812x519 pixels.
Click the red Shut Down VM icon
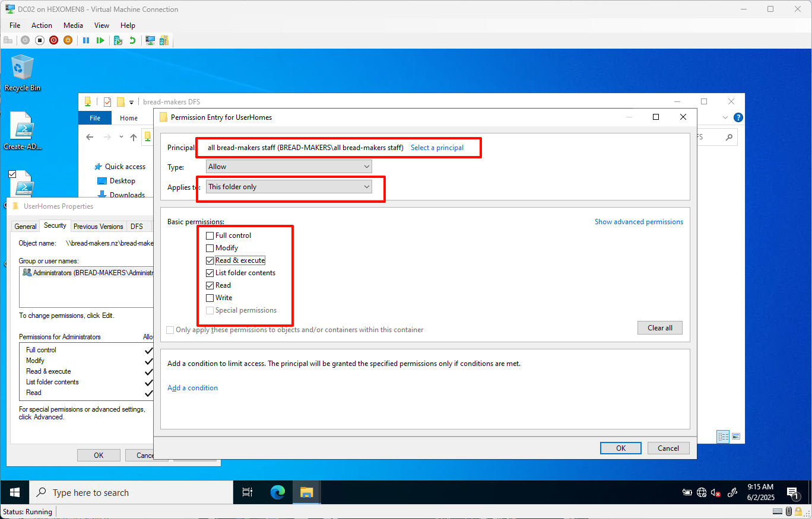(x=53, y=40)
